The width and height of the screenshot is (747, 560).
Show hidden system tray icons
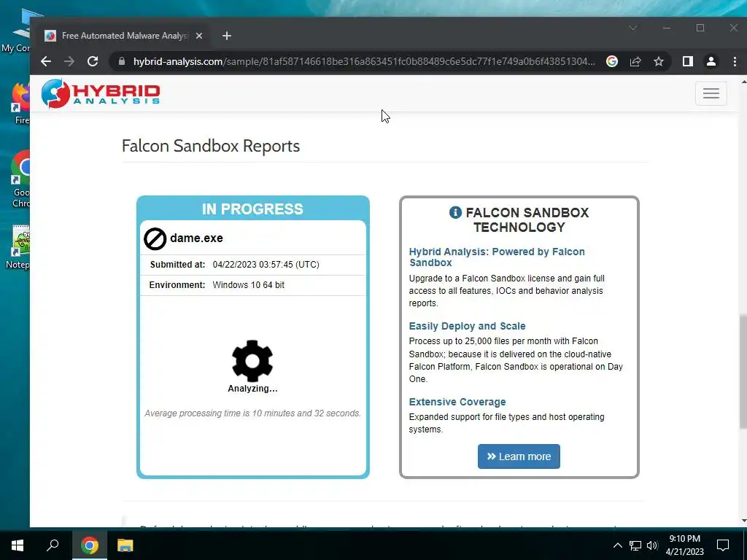coord(617,545)
